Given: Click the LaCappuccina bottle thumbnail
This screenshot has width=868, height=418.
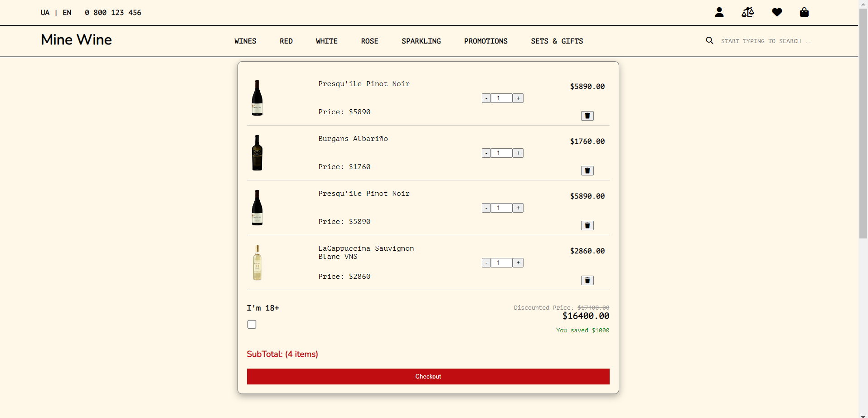Looking at the screenshot, I should coord(257,262).
